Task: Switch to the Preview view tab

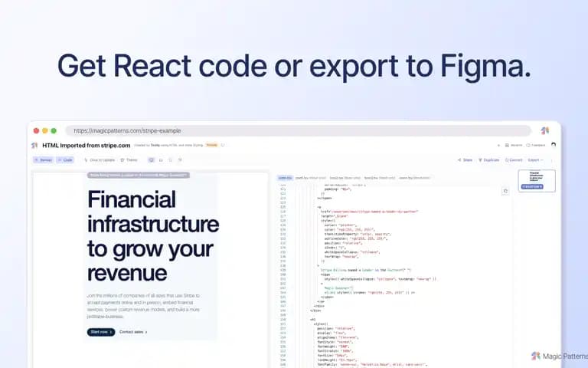Action: pos(43,160)
